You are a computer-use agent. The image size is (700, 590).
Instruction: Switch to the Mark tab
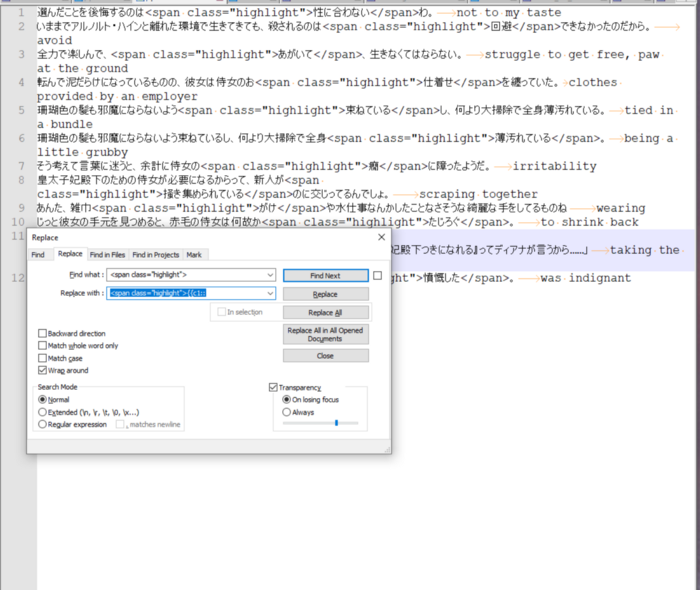(194, 254)
